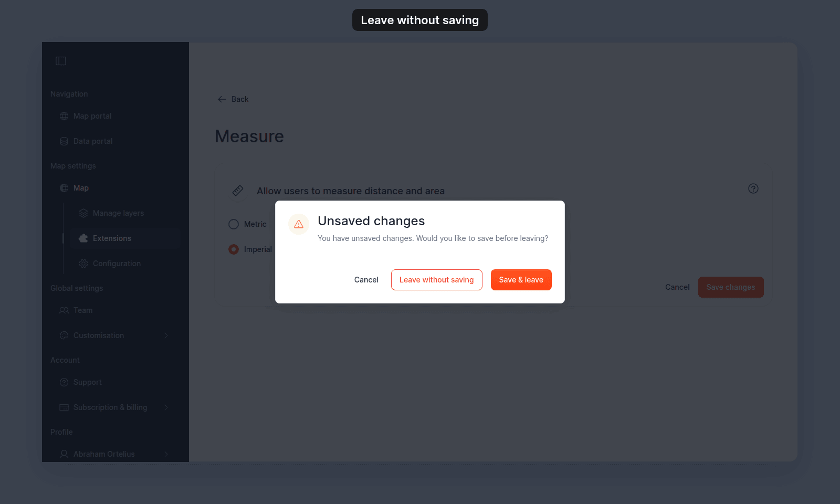Click the Customisation palette icon
Screen dimensions: 840x504
point(64,335)
